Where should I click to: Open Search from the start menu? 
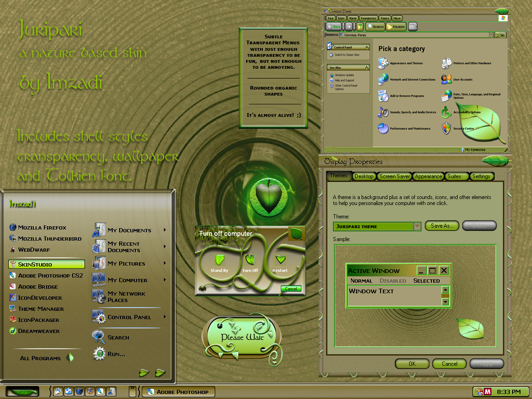click(111, 337)
